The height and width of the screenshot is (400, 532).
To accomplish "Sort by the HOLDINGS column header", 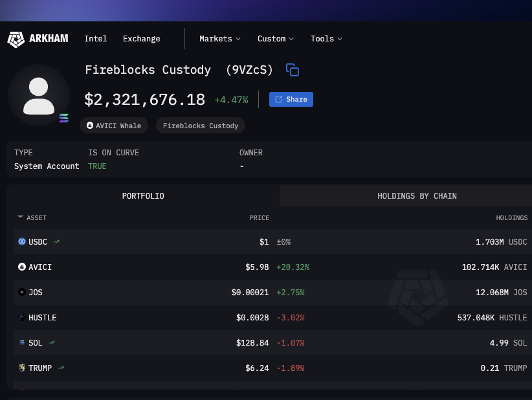I will tap(512, 218).
